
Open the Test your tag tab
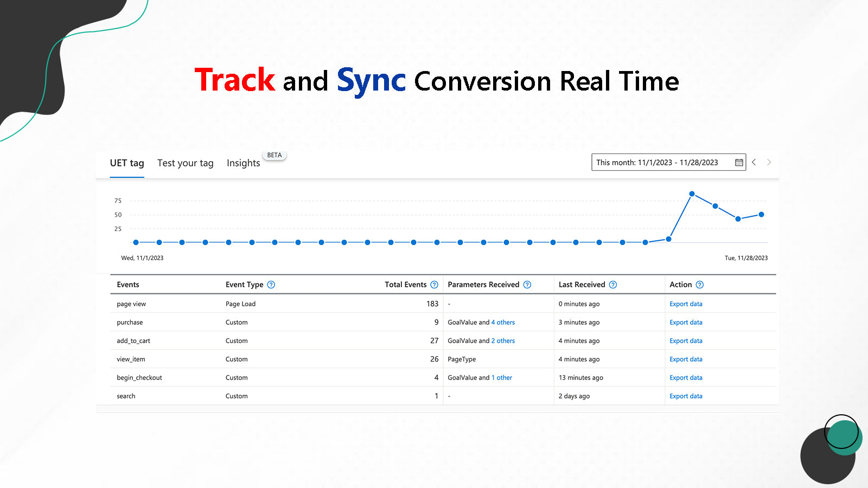pyautogui.click(x=186, y=163)
